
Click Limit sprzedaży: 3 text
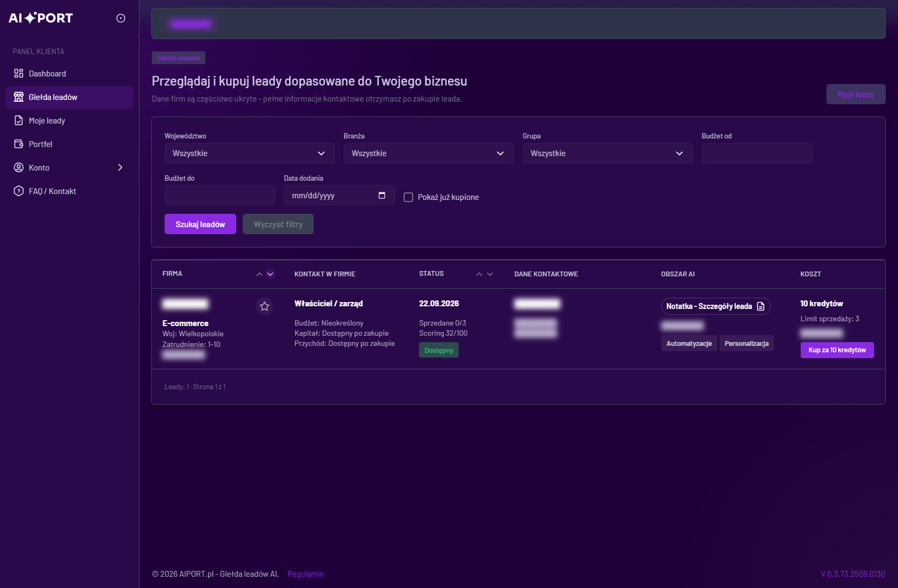pyautogui.click(x=830, y=319)
